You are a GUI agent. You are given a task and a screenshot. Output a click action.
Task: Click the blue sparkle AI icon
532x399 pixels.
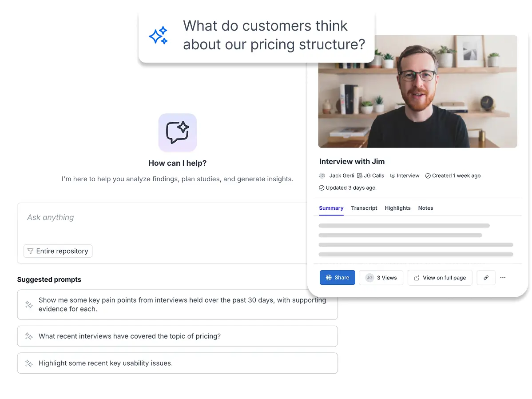tap(158, 35)
